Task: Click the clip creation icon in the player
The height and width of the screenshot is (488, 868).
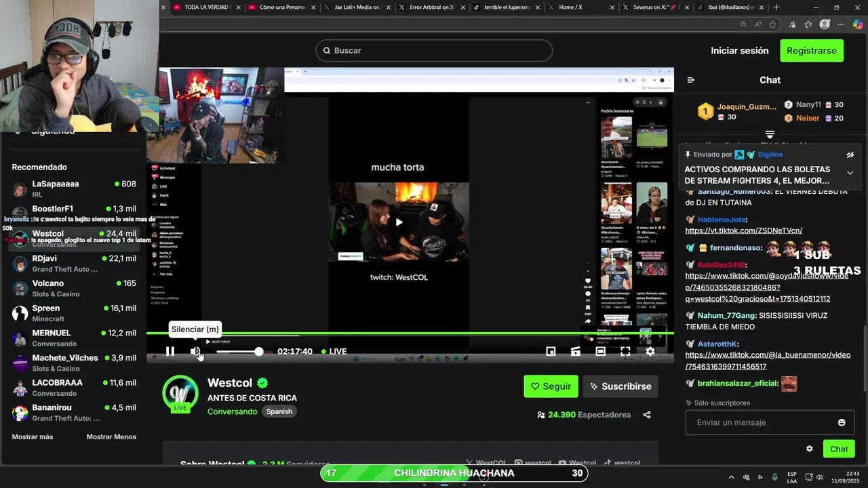Action: click(575, 351)
